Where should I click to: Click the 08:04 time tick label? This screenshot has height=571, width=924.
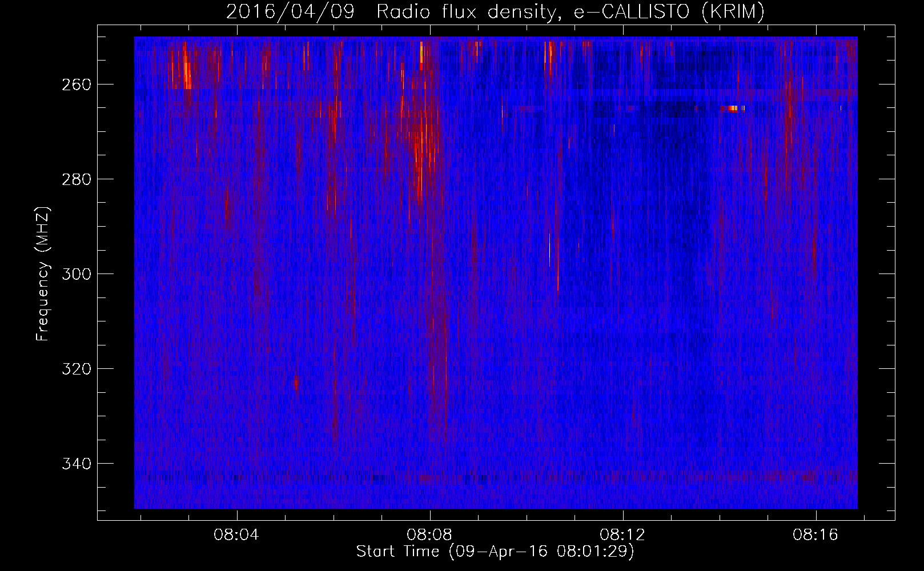pyautogui.click(x=236, y=534)
